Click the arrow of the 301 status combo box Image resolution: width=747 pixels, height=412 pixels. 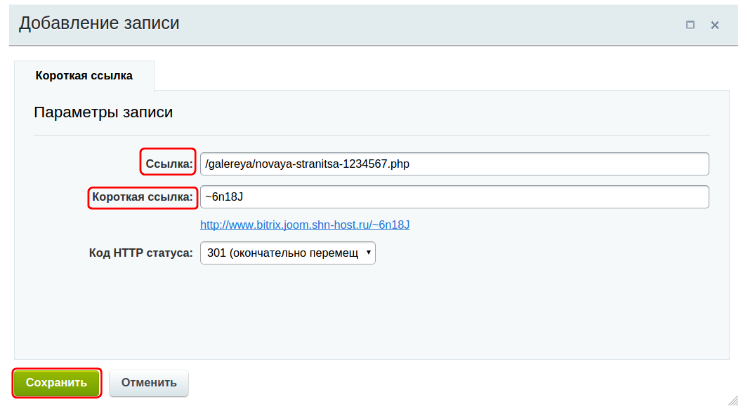pos(369,253)
